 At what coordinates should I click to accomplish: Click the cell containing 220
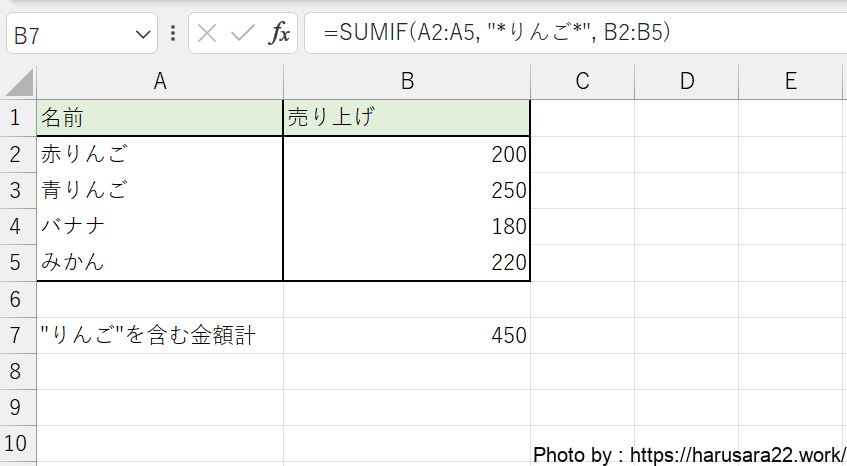coord(406,263)
